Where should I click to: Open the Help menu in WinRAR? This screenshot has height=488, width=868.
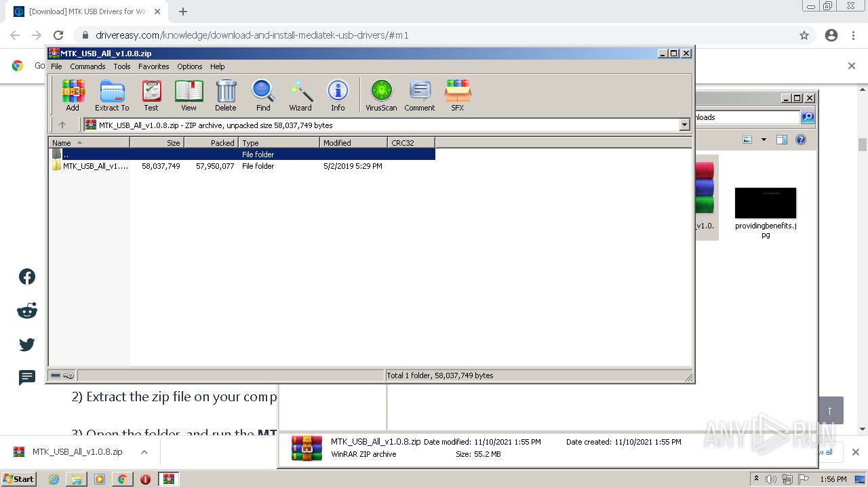[218, 66]
